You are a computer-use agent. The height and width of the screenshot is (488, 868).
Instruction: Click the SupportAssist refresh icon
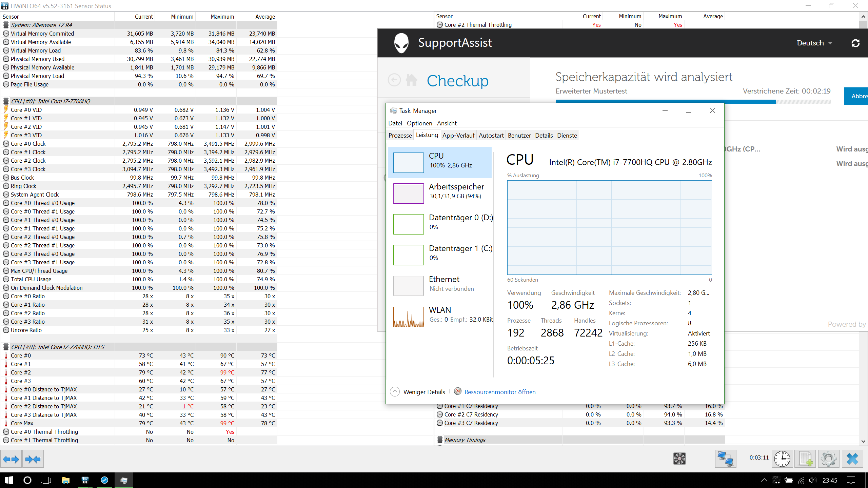pyautogui.click(x=855, y=43)
